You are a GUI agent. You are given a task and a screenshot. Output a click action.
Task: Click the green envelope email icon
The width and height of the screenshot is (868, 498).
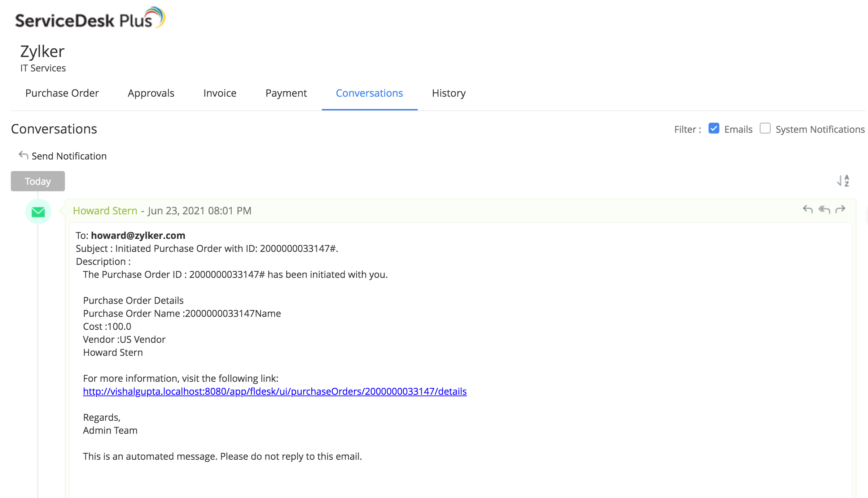coord(38,211)
